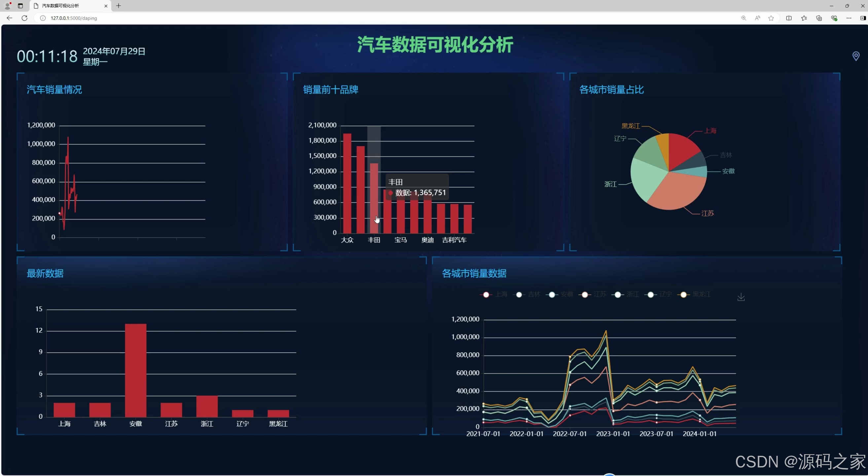
Task: Click the location pin icon
Action: tap(855, 56)
